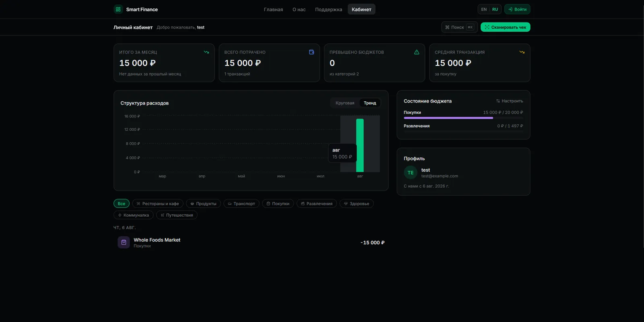Screen dimensions: 644x322
Task: Click the Покупки budget progress bar
Action: [x=463, y=118]
